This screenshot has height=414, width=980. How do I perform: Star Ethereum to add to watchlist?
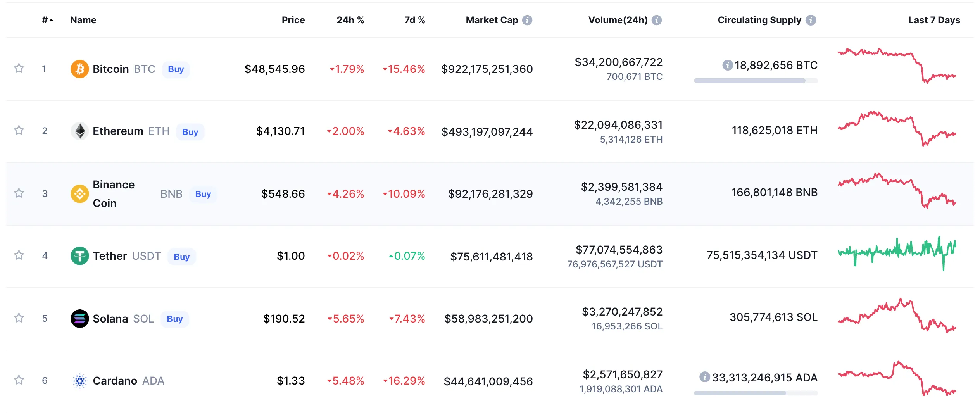pos(19,131)
